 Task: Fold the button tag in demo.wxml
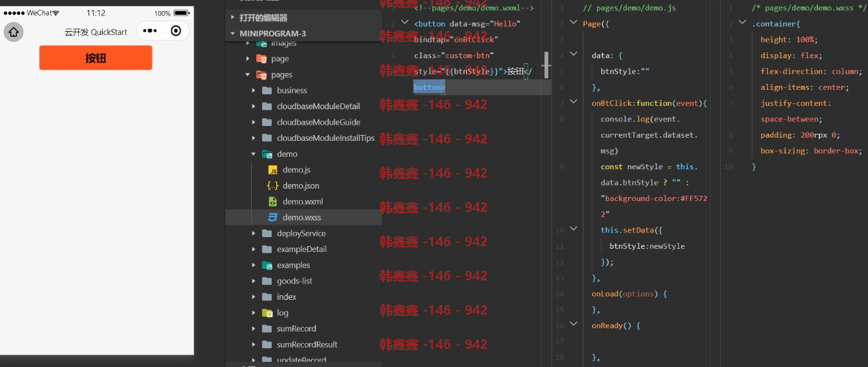(x=405, y=23)
